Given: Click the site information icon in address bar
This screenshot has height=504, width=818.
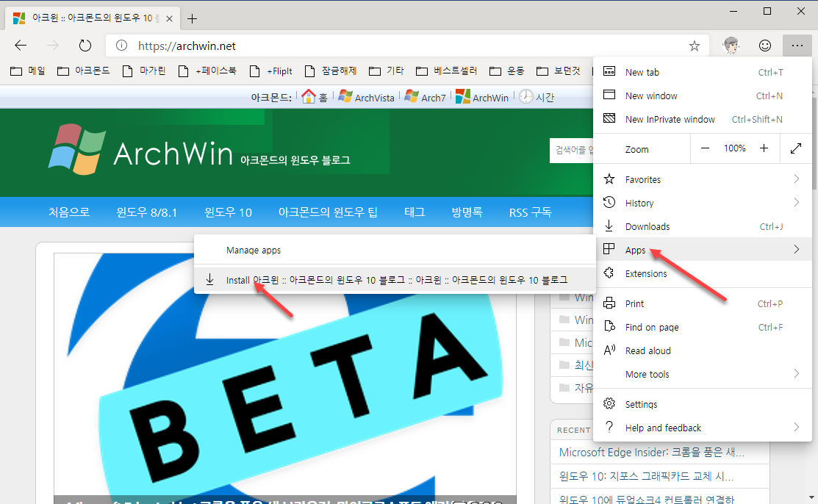Looking at the screenshot, I should pyautogui.click(x=121, y=46).
